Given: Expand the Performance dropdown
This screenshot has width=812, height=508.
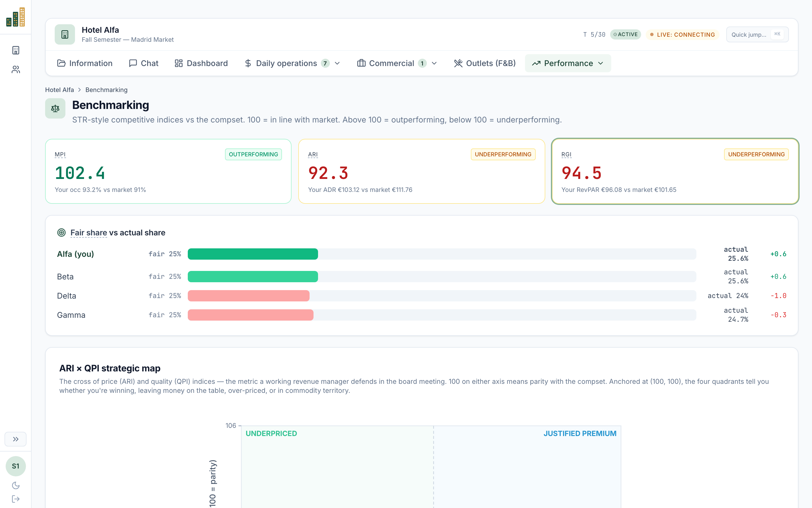Looking at the screenshot, I should (568, 63).
